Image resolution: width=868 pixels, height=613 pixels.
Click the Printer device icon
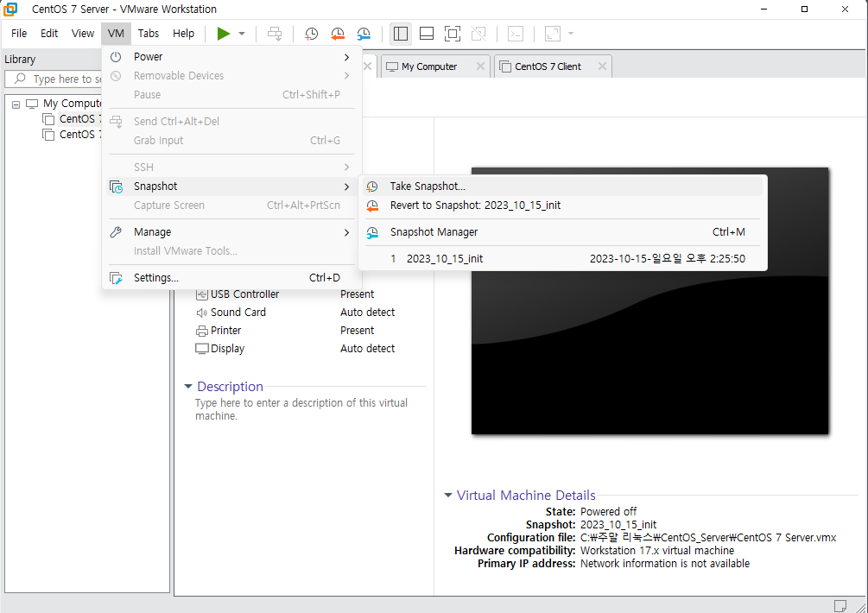click(201, 332)
